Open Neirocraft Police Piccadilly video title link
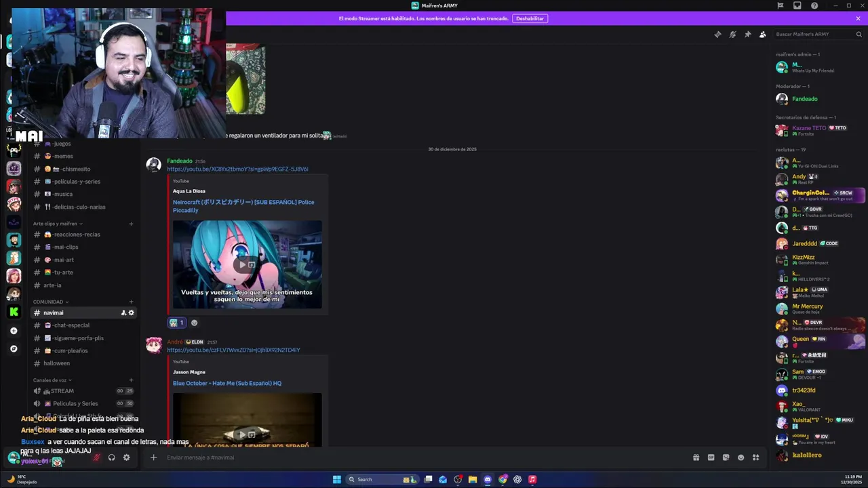The width and height of the screenshot is (868, 488). click(243, 206)
